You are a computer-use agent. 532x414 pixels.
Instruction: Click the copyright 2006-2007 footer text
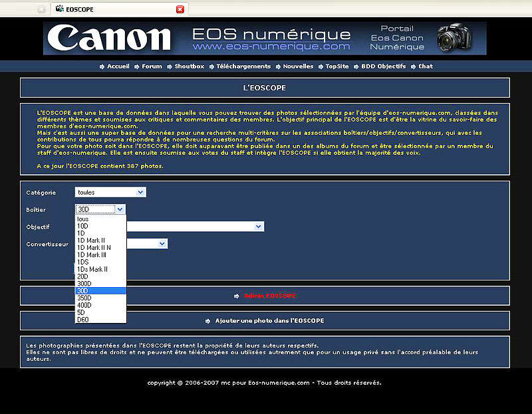264,383
